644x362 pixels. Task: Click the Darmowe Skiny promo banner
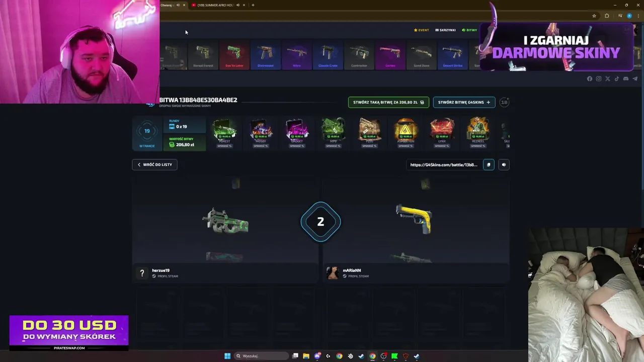(x=556, y=47)
